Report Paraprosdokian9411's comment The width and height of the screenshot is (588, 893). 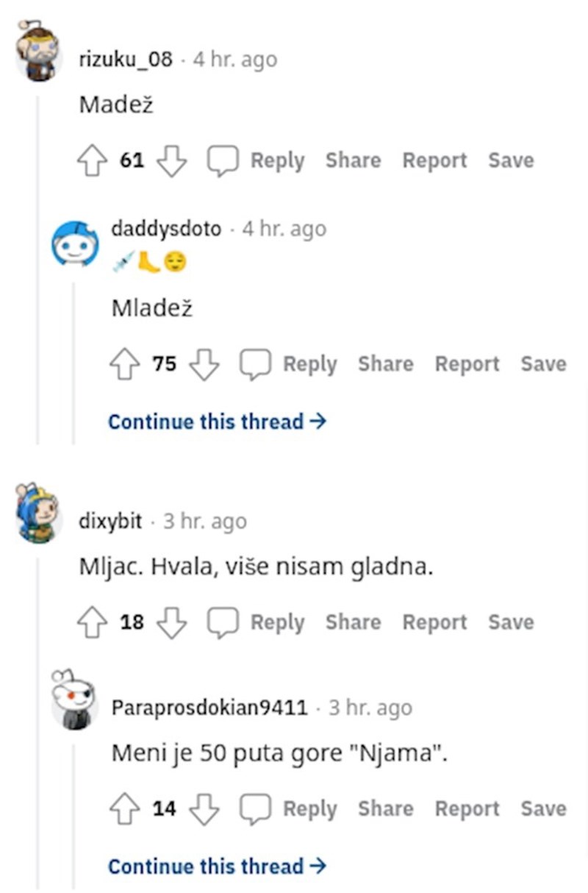click(x=467, y=809)
